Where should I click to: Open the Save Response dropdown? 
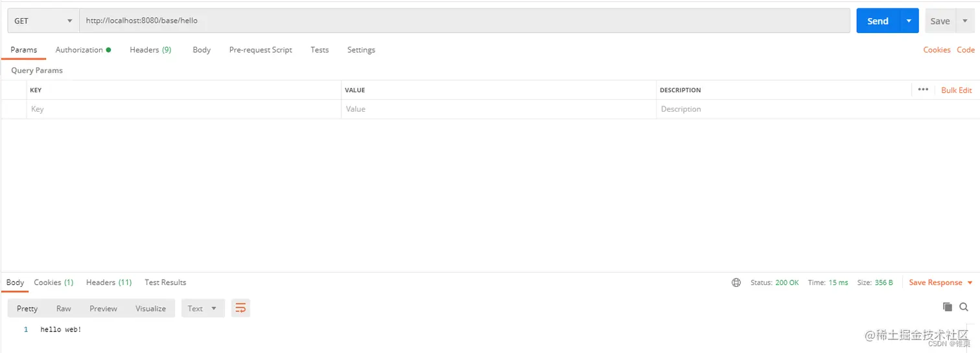[941, 282]
